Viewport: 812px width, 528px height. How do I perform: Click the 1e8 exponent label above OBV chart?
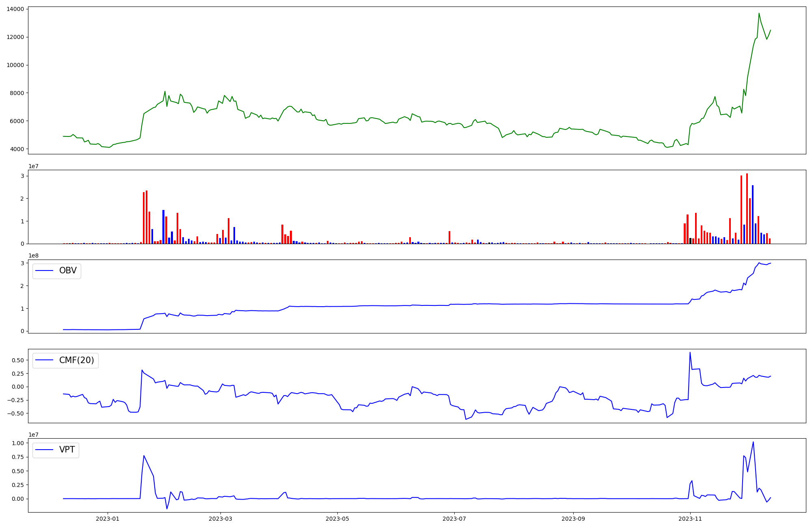click(33, 255)
